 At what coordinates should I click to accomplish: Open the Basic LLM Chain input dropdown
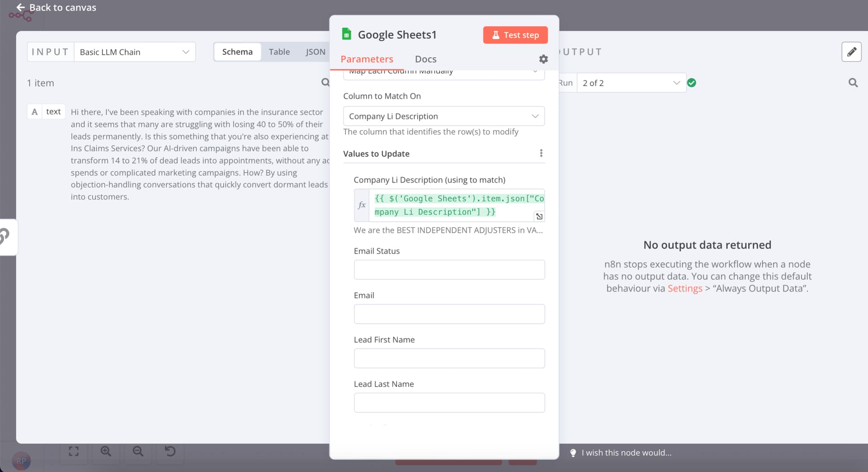[135, 52]
